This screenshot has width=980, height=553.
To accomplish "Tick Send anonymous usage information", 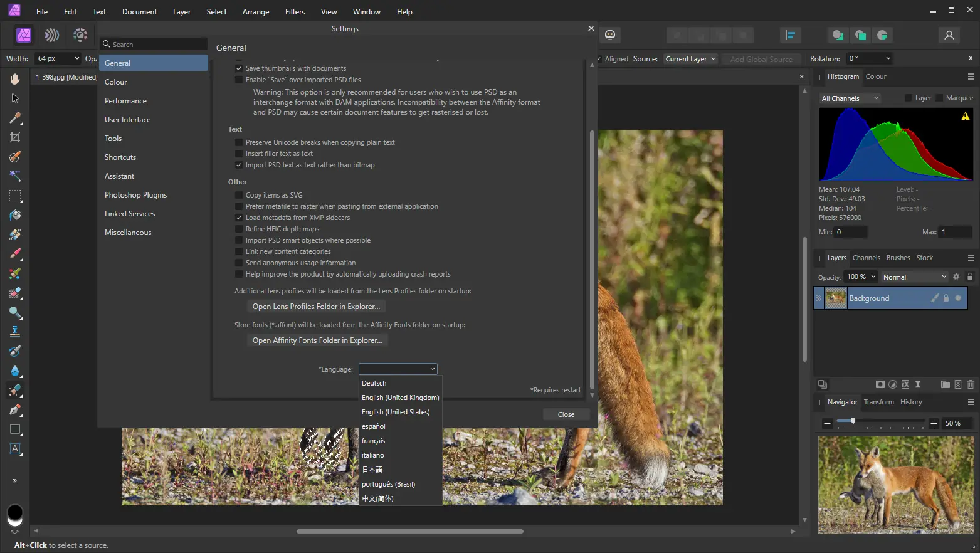I will pos(239,263).
